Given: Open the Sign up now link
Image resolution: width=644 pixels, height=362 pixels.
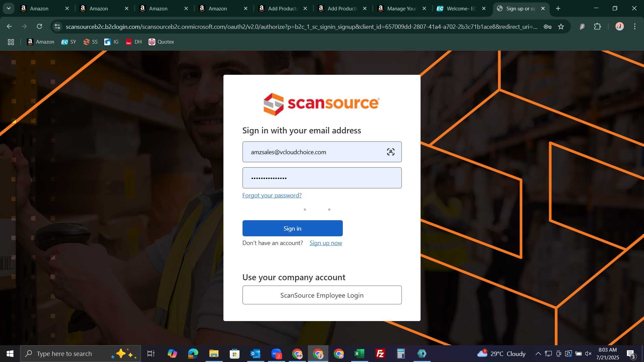Looking at the screenshot, I should tap(325, 243).
